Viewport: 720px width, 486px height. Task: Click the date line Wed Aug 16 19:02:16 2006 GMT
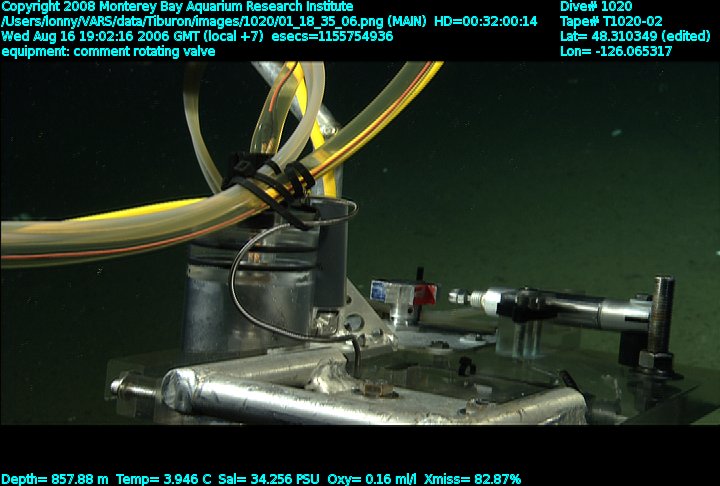point(132,37)
